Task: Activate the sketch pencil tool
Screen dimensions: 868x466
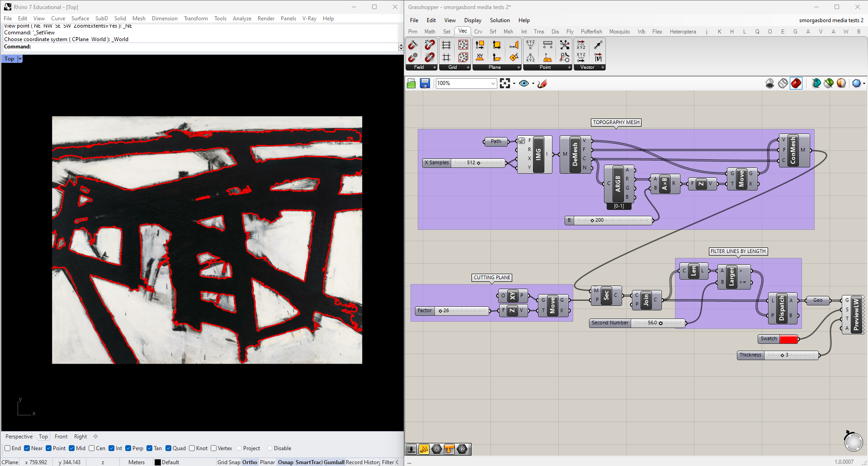Action: tap(542, 83)
